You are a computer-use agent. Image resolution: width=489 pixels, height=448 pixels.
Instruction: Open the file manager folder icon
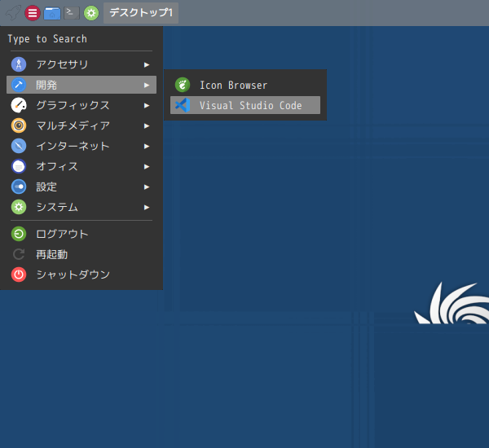[x=52, y=13]
